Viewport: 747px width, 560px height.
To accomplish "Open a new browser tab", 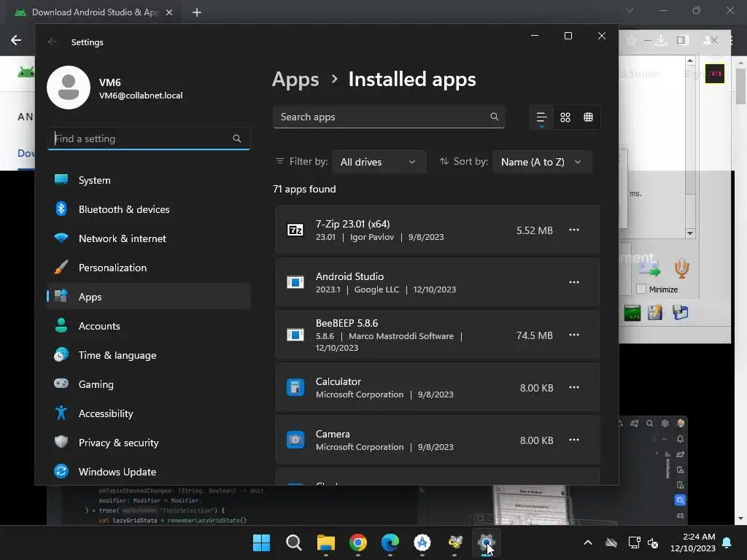I will coord(197,12).
